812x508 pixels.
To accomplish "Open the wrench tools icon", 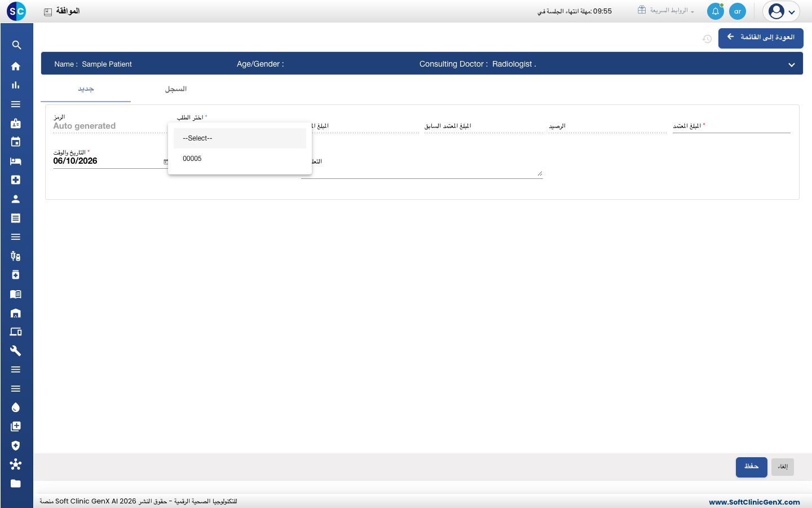I will click(x=16, y=351).
